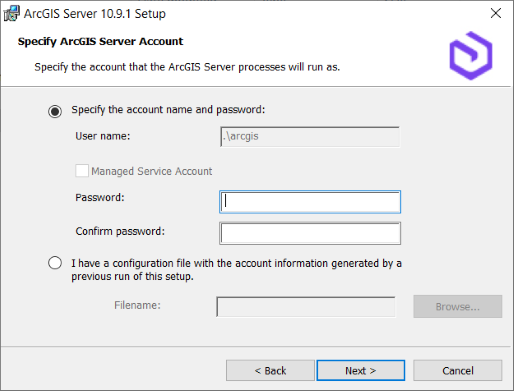Click the purple ArcGIS Server logo

(x=471, y=56)
